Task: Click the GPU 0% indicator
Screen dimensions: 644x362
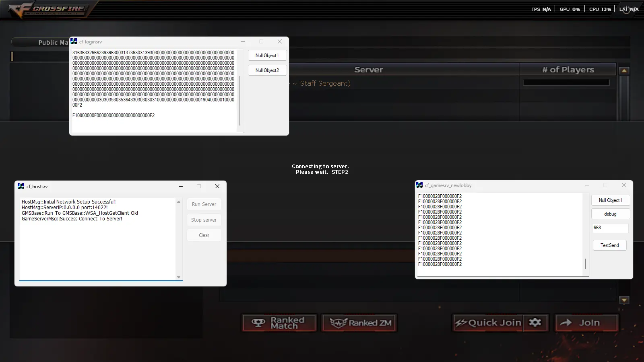Action: coord(570,9)
